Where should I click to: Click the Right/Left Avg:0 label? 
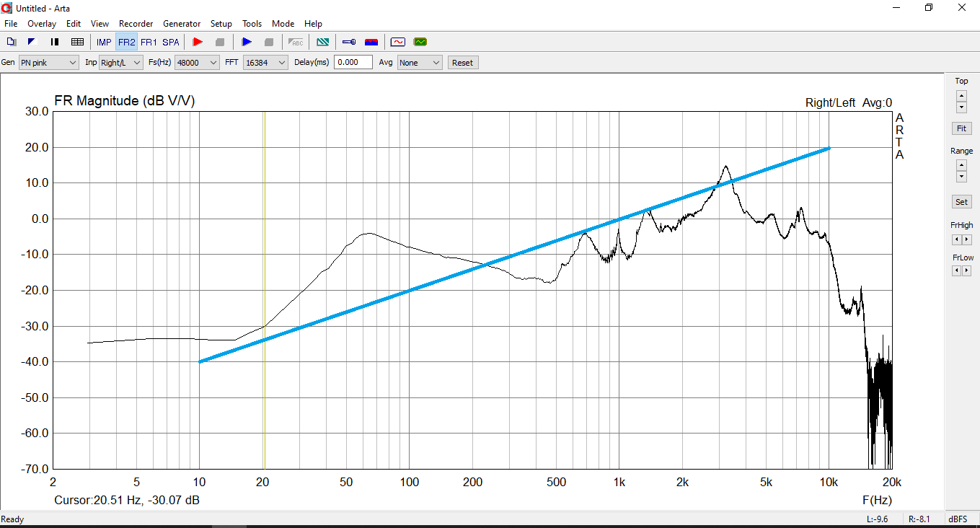849,103
